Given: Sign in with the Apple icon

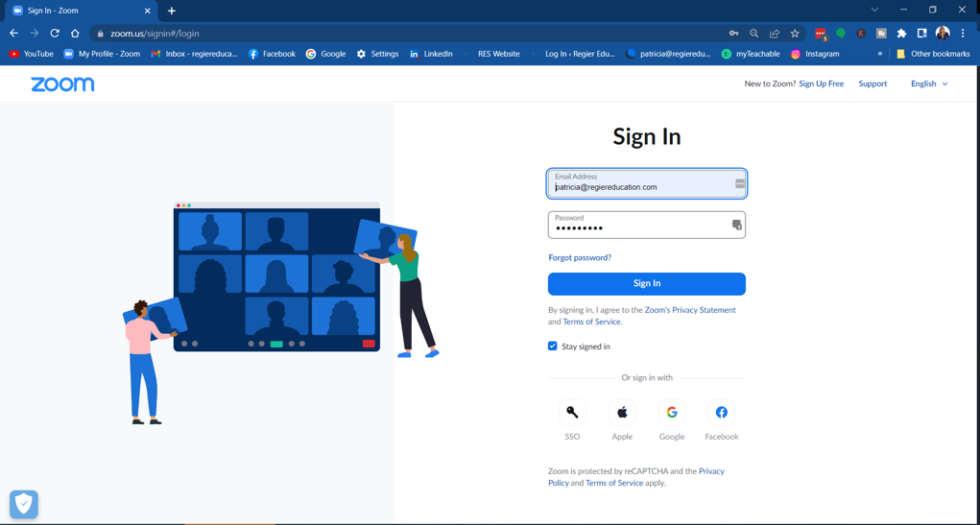Looking at the screenshot, I should (622, 413).
